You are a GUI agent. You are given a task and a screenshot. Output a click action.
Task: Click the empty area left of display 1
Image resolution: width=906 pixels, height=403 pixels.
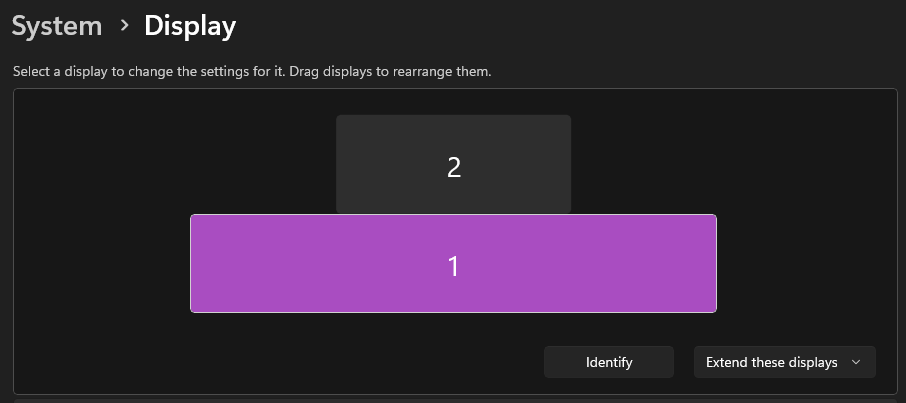coord(100,264)
